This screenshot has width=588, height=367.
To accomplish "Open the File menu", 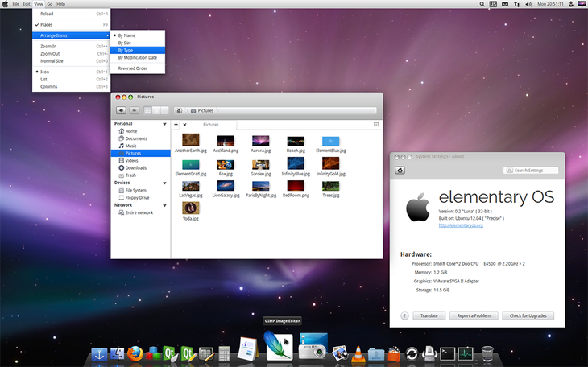I will click(x=16, y=4).
